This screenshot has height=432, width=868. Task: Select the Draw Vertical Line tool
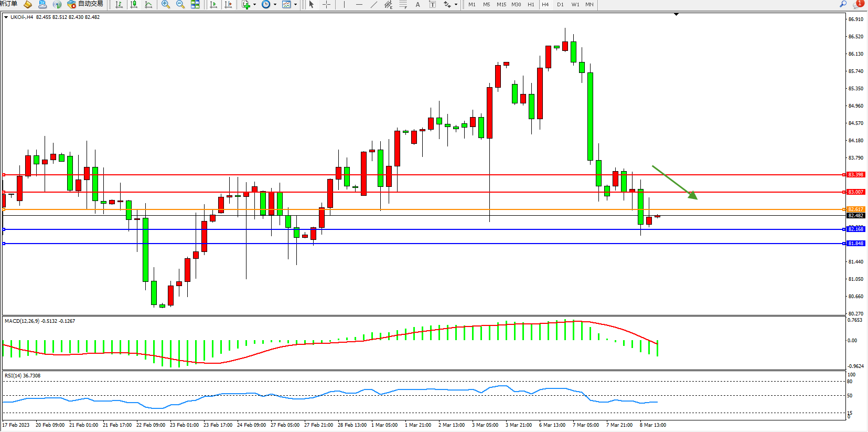click(344, 5)
